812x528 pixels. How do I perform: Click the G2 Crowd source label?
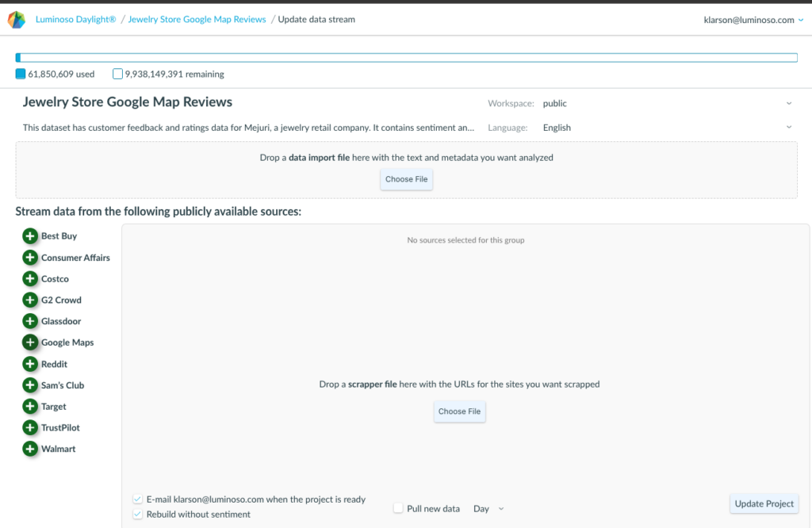coord(61,300)
